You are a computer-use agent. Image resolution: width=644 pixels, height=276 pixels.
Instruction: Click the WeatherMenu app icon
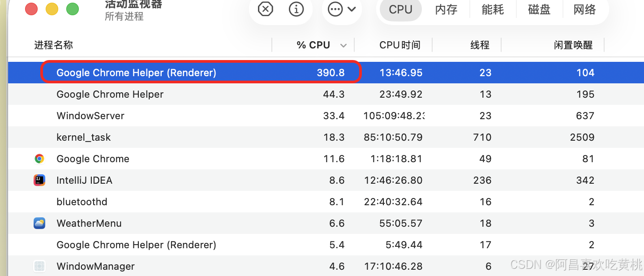(x=39, y=223)
